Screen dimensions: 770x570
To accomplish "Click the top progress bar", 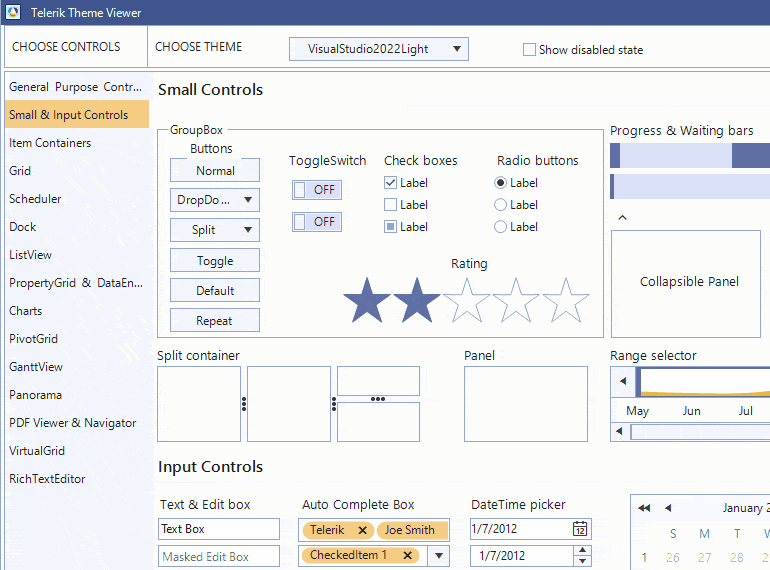I will (x=690, y=156).
